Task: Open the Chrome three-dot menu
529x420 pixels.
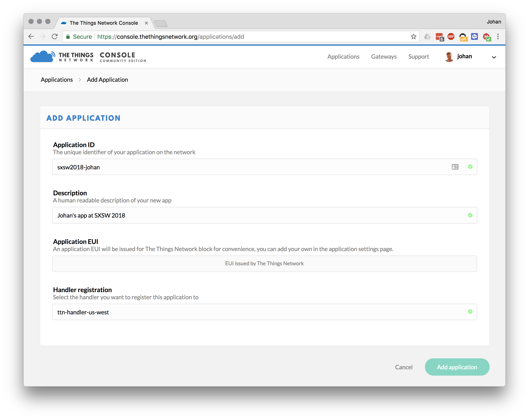Action: (x=498, y=36)
